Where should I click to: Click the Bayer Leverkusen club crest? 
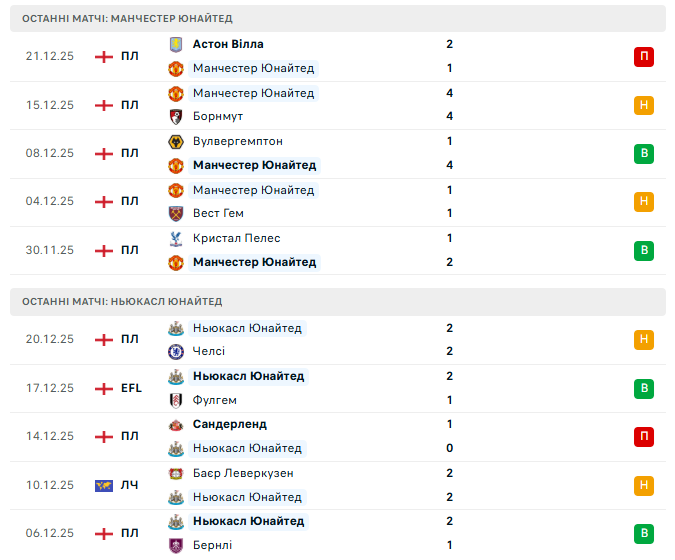[x=176, y=473]
